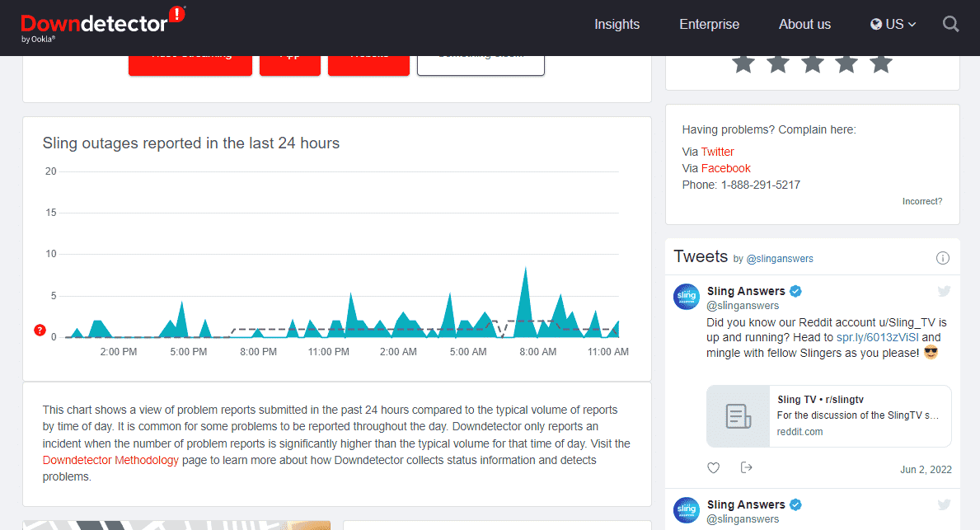Click the Jun 2, 2022 tweet date
Image resolution: width=980 pixels, height=530 pixels.
[x=926, y=469]
